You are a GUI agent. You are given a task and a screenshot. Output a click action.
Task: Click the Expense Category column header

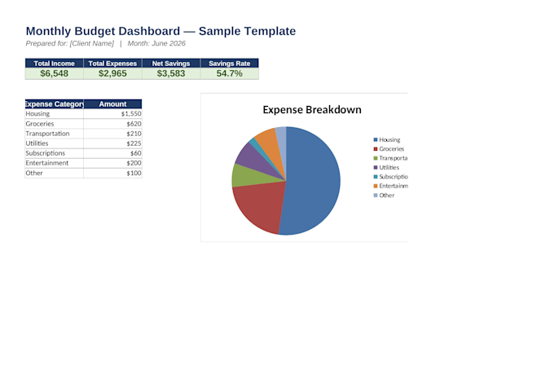[55, 104]
